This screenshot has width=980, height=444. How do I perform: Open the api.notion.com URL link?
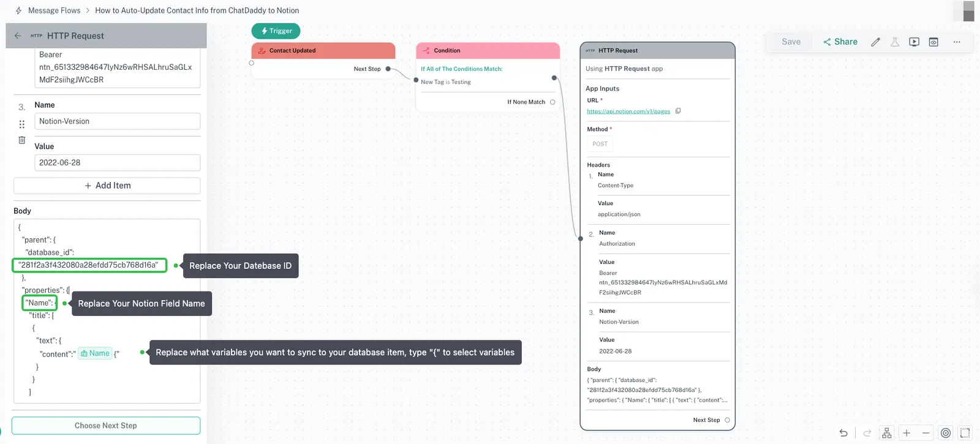628,111
